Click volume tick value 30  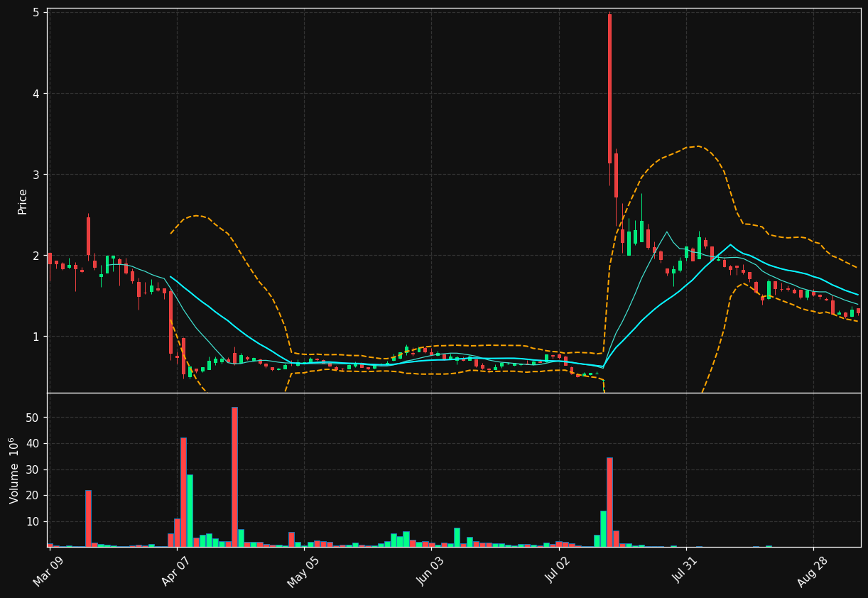(x=33, y=470)
